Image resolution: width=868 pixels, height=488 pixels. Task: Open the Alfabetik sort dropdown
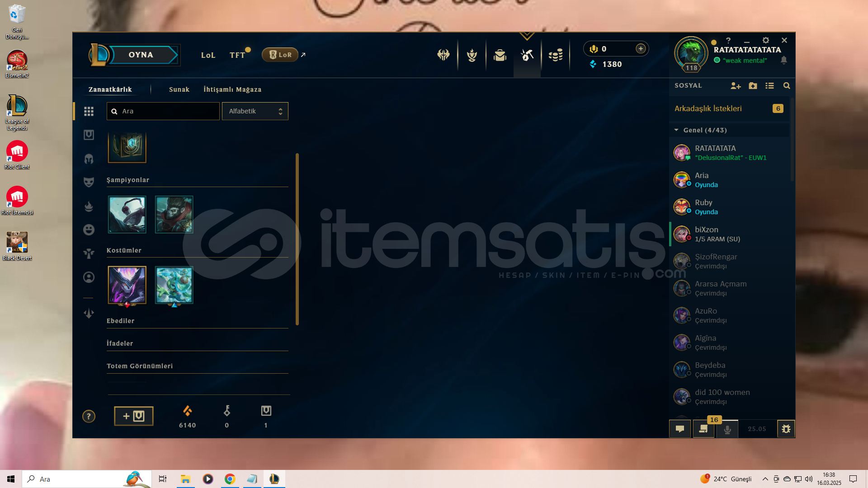(255, 111)
